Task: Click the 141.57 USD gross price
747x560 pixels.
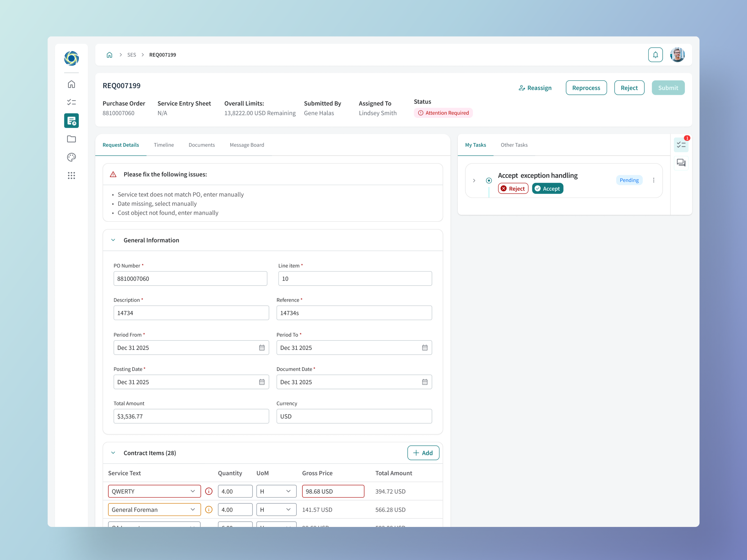Action: click(317, 509)
